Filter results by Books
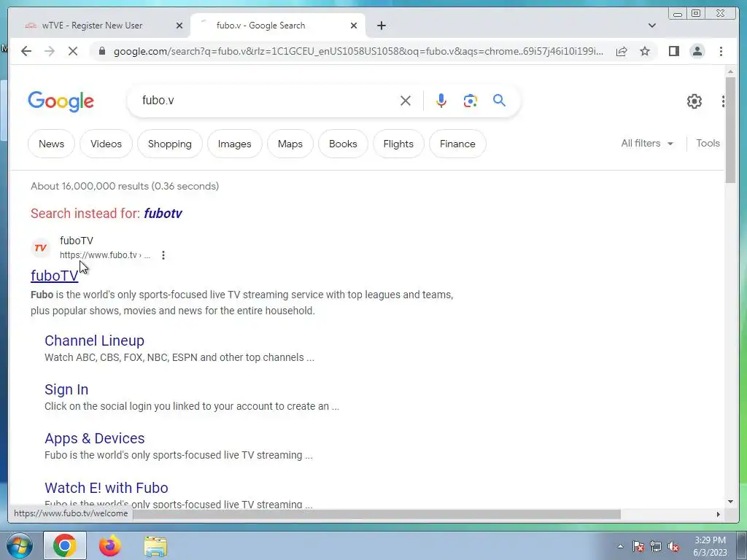747x560 pixels. [x=343, y=144]
